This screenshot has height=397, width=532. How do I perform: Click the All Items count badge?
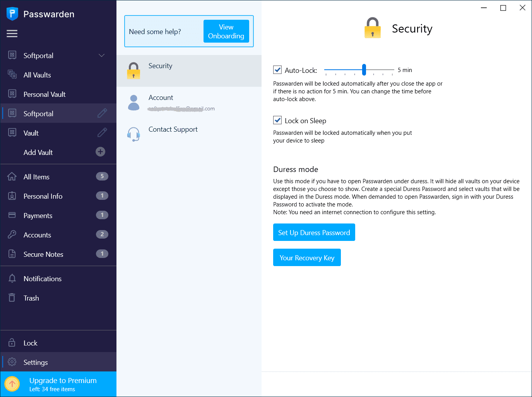click(x=102, y=176)
